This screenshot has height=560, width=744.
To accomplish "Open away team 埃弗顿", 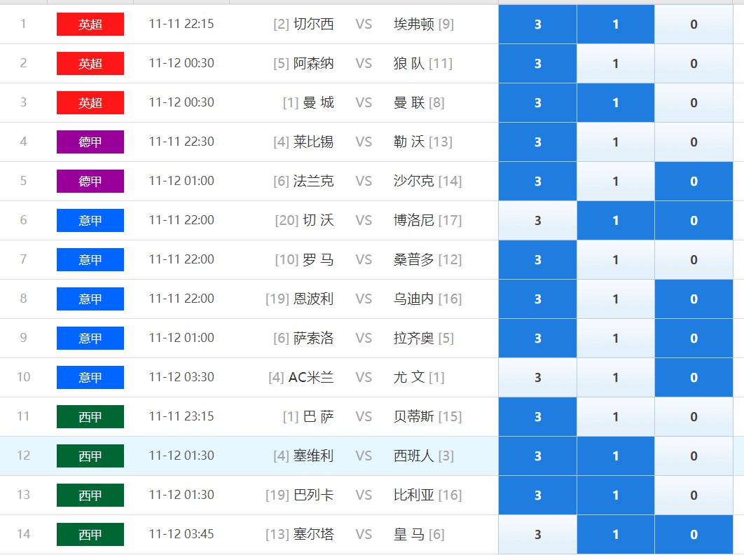I will coord(414,24).
